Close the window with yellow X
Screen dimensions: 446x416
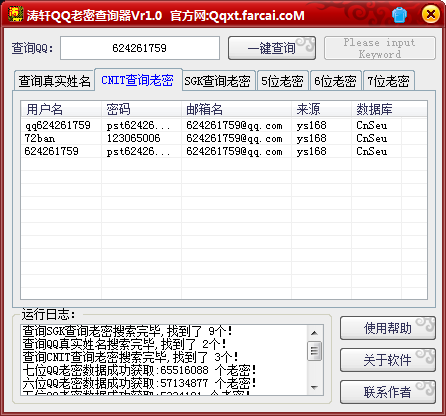click(x=430, y=14)
